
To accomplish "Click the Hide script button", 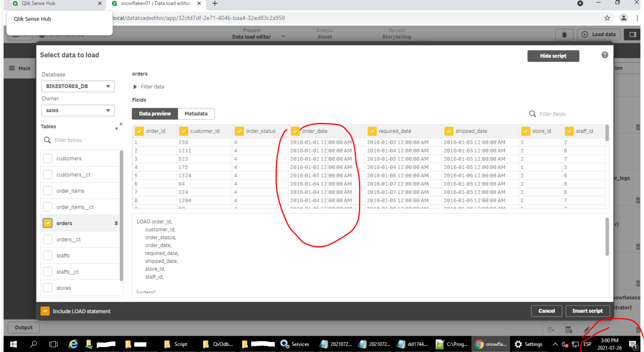I will pyautogui.click(x=553, y=56).
